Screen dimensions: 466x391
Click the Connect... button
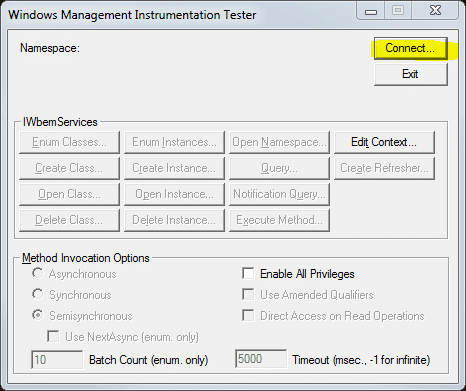[411, 48]
